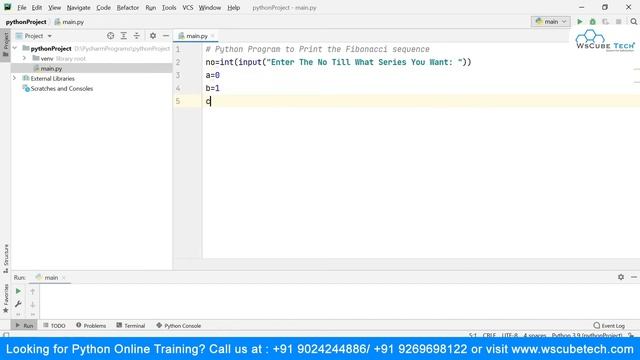Locate opened file in Project tree icon
The height and width of the screenshot is (360, 640).
tap(110, 36)
